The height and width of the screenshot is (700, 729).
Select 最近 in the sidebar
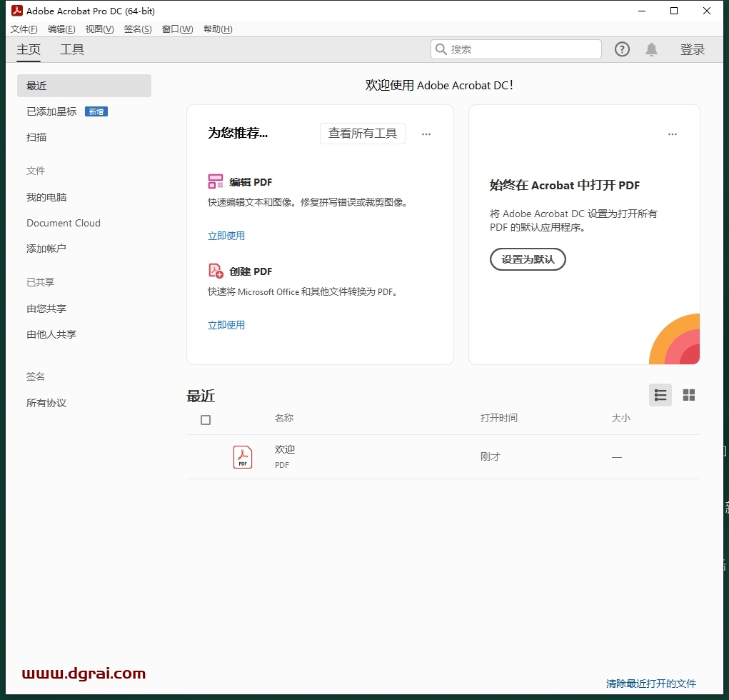84,86
